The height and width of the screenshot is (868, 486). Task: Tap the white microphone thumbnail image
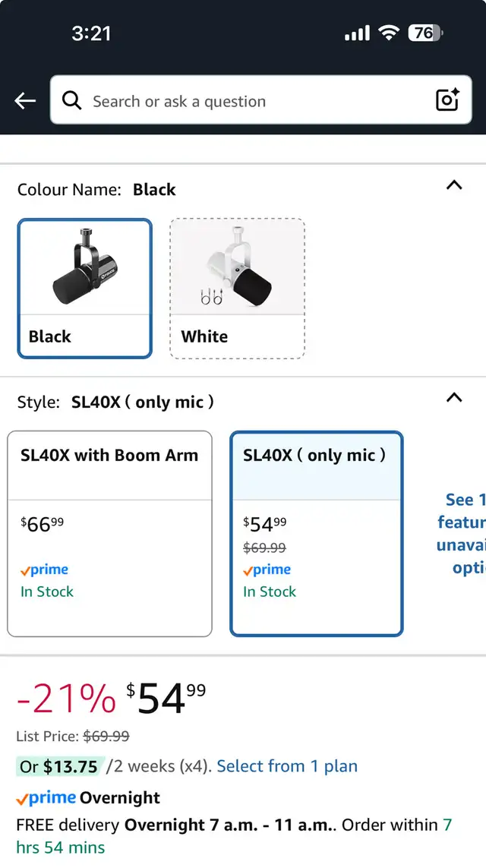238,267
